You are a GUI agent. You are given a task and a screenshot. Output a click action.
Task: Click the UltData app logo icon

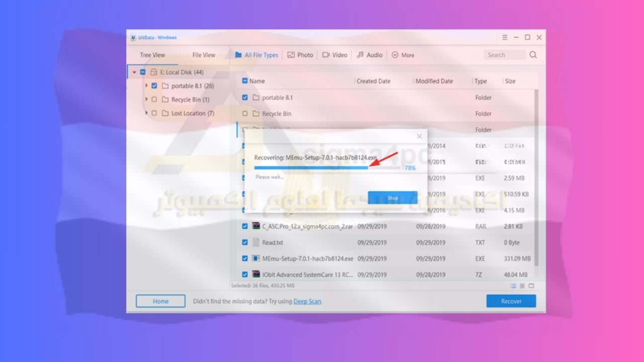133,38
